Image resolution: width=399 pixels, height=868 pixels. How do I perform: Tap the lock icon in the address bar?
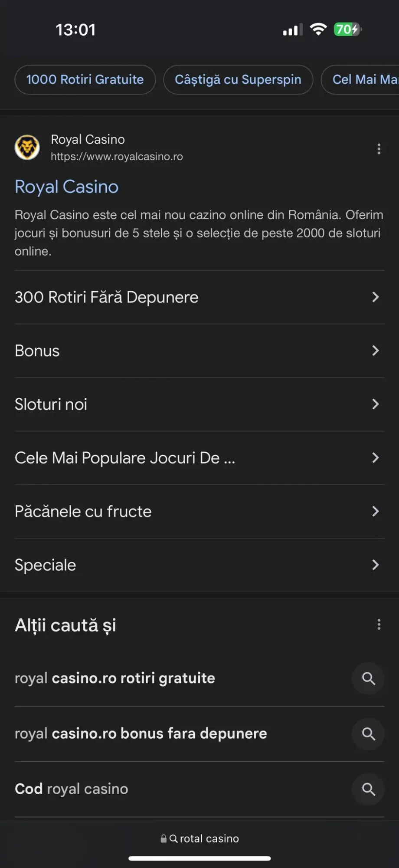164,838
